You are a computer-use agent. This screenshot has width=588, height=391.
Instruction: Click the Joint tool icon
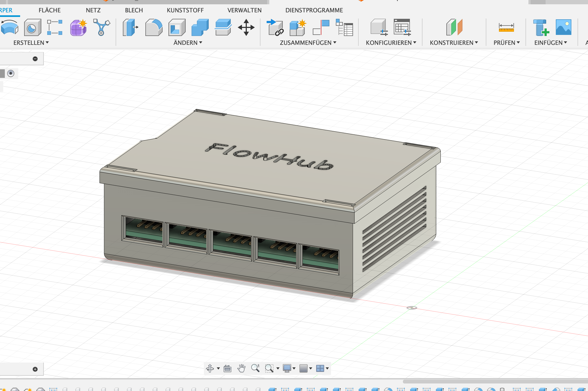(x=321, y=27)
